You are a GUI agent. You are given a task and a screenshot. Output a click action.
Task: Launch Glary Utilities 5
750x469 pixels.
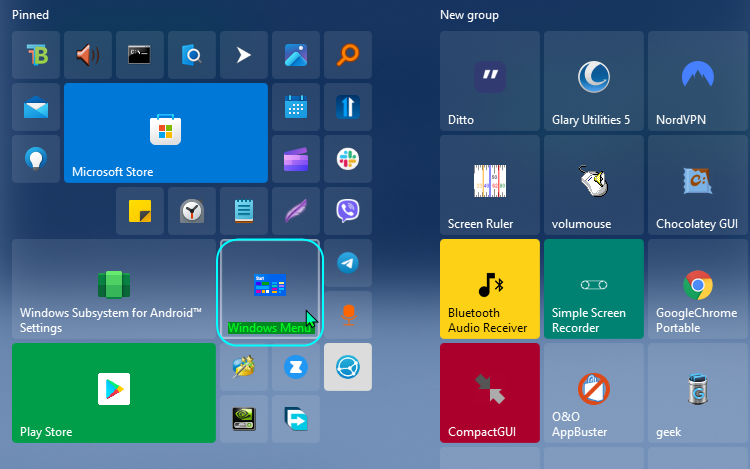[x=594, y=81]
